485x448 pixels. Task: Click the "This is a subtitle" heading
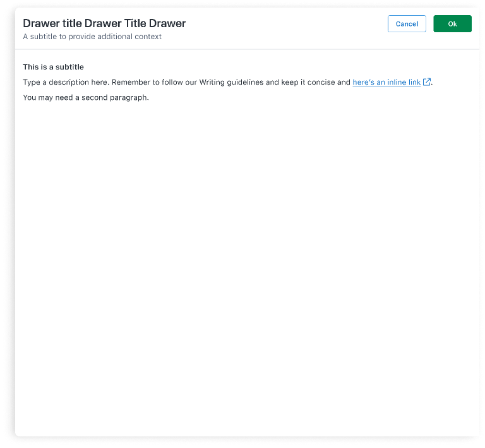(53, 67)
